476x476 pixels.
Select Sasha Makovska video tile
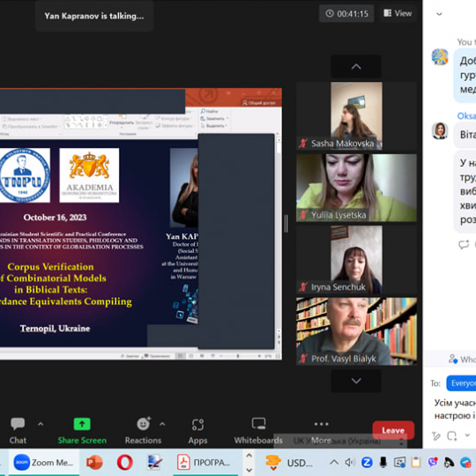356,115
